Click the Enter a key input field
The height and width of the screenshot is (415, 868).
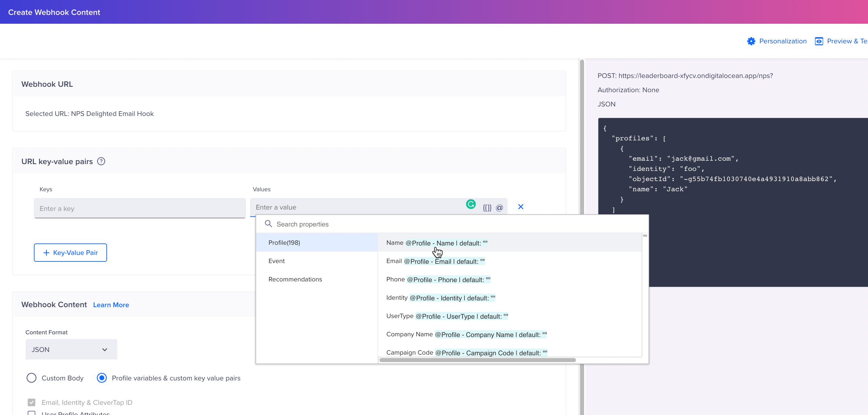(x=140, y=209)
